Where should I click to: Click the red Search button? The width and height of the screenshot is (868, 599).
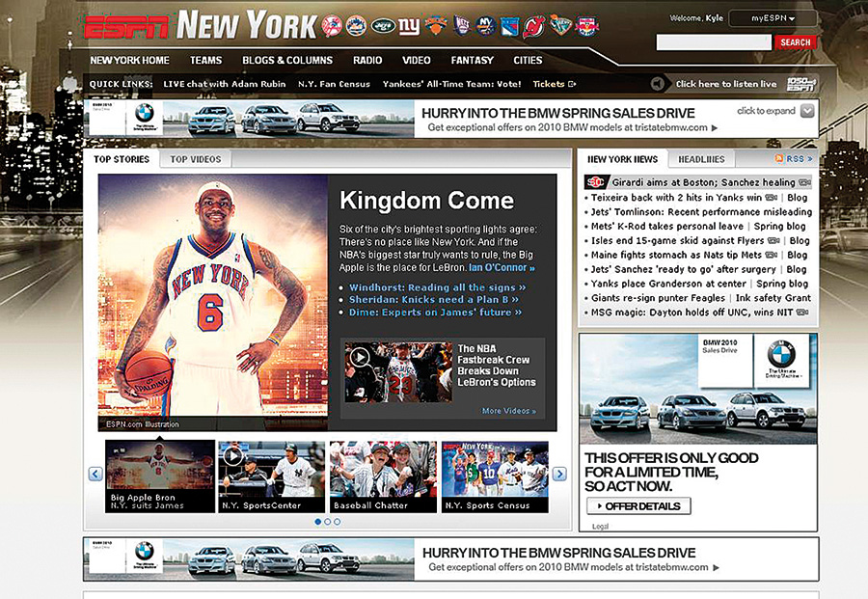pos(796,42)
